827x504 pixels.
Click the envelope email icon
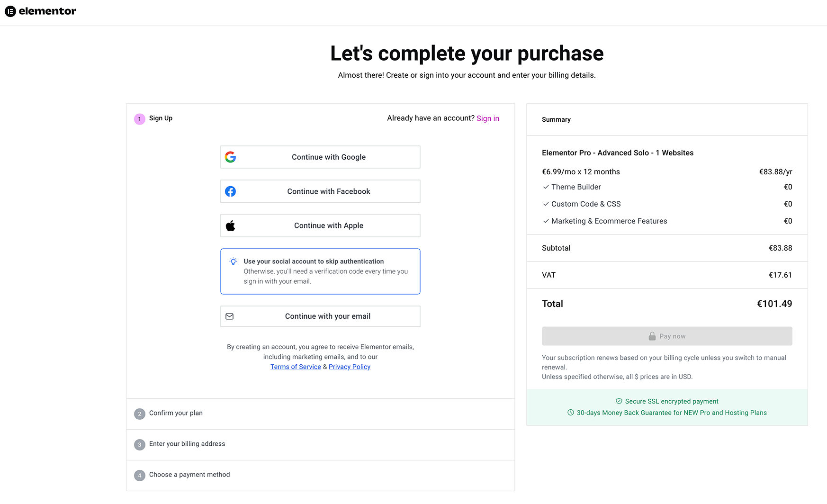(230, 316)
